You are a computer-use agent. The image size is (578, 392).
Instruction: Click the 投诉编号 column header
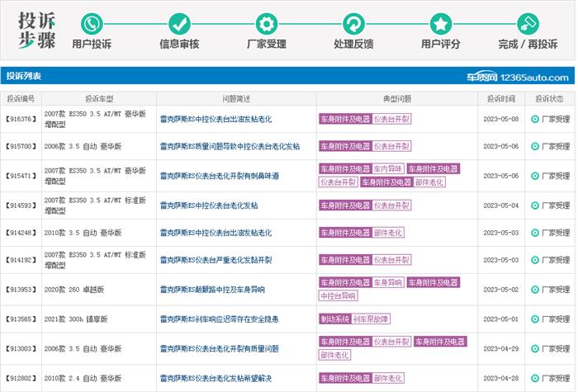click(21, 99)
